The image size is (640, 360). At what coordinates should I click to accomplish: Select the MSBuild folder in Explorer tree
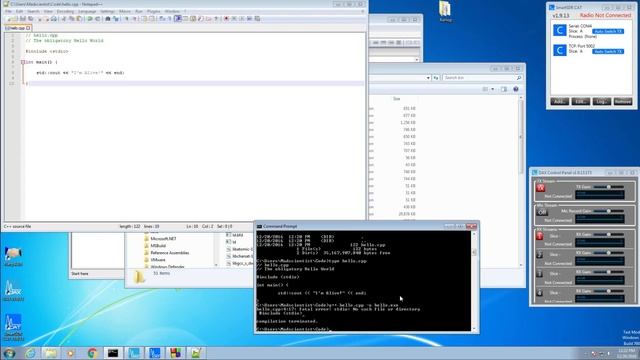[x=158, y=246]
